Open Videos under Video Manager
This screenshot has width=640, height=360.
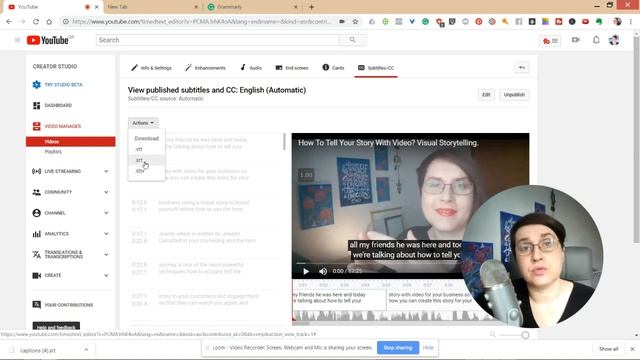tap(71, 142)
